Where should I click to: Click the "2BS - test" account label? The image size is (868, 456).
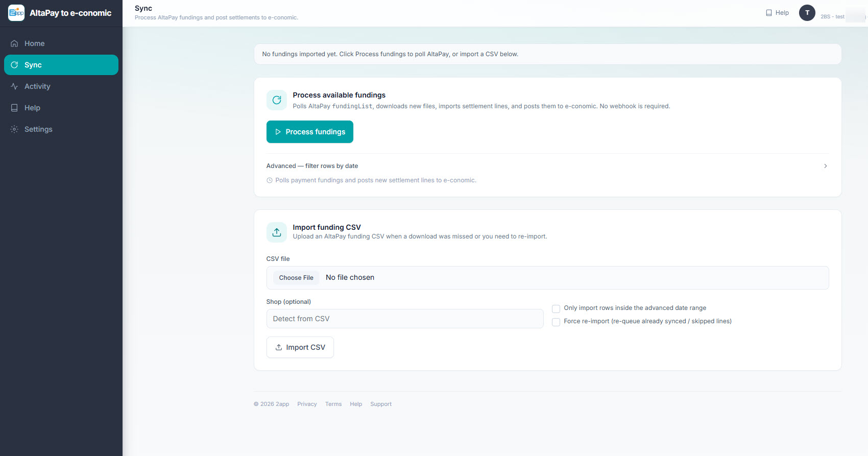click(x=833, y=17)
